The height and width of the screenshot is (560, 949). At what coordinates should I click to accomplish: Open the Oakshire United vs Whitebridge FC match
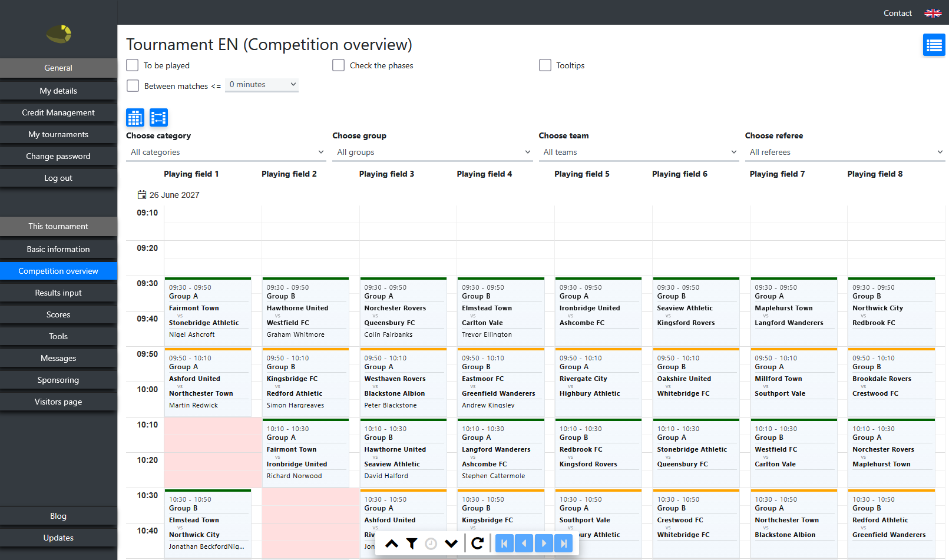[696, 382]
